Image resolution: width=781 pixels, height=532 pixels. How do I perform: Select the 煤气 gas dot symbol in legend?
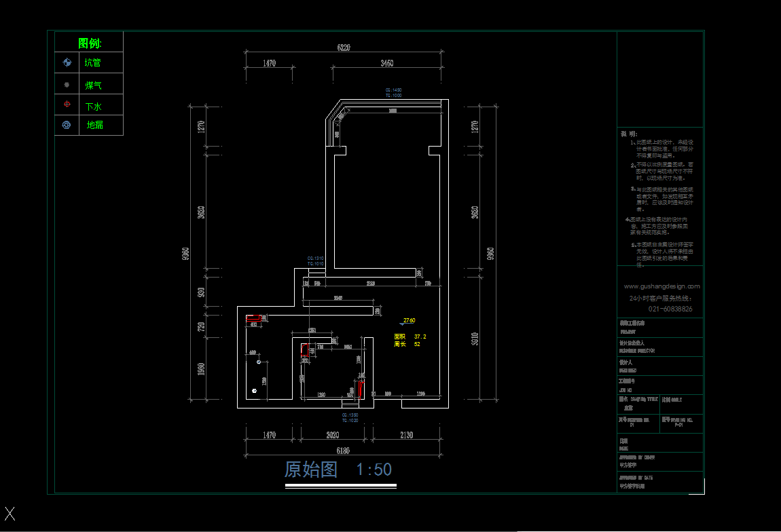[67, 85]
